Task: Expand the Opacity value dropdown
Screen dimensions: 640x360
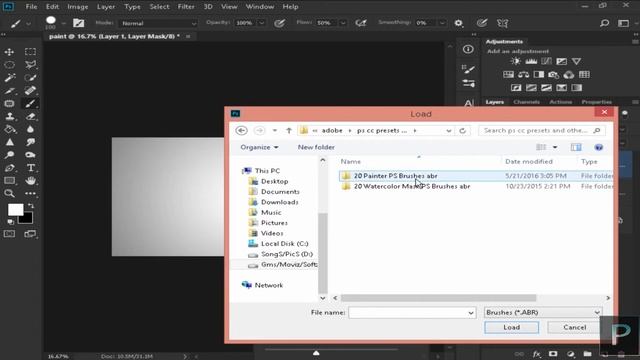Action: pos(262,23)
